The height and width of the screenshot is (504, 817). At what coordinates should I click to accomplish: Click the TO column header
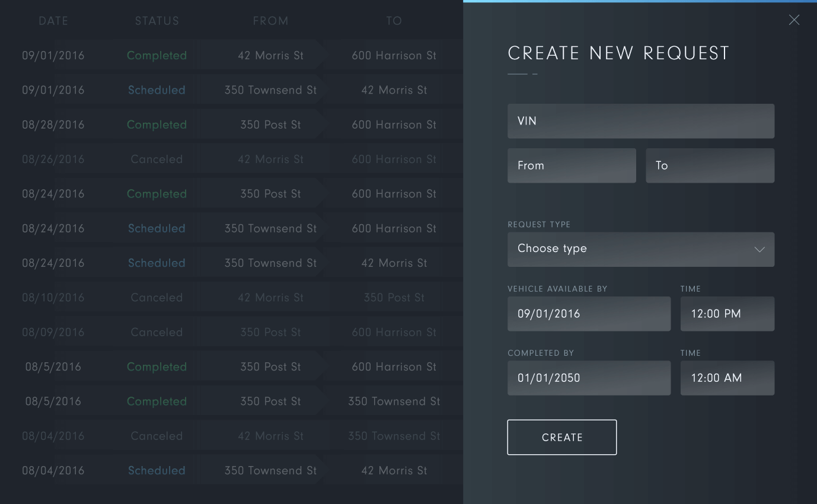(394, 21)
